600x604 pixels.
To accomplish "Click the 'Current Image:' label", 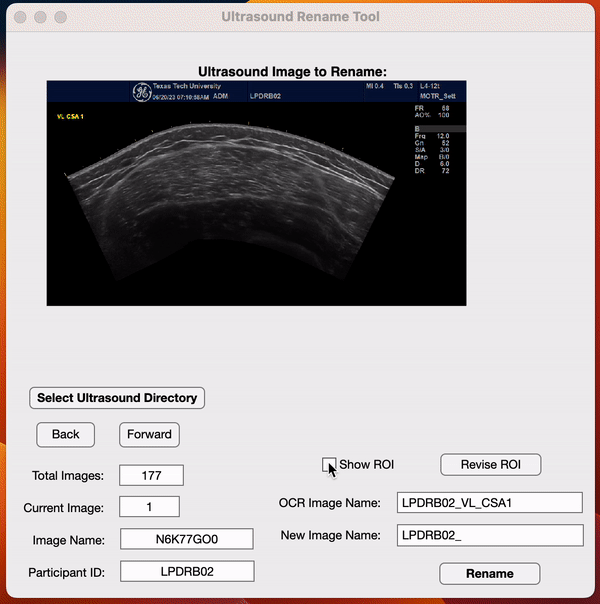I will coord(64,508).
